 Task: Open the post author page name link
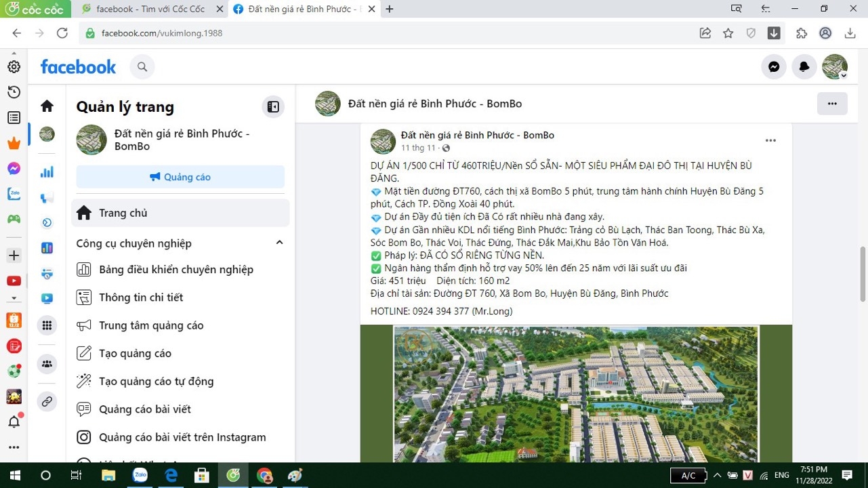478,135
